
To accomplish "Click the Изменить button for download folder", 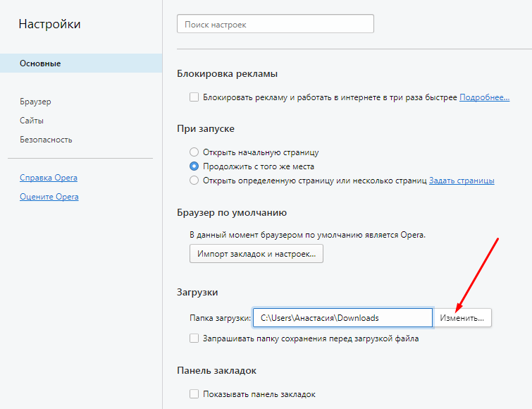I will (x=462, y=318).
